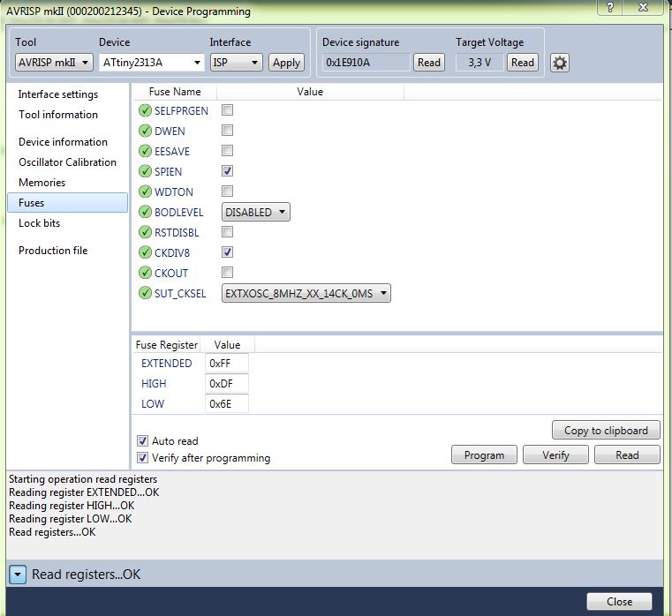This screenshot has width=672, height=616.
Task: Click the HIGH fuse register value field
Action: pyautogui.click(x=227, y=383)
